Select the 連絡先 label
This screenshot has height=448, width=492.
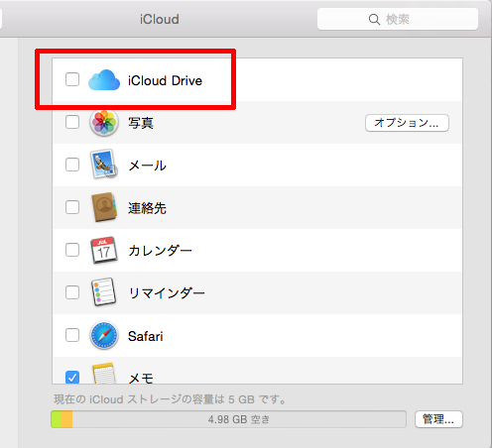147,208
